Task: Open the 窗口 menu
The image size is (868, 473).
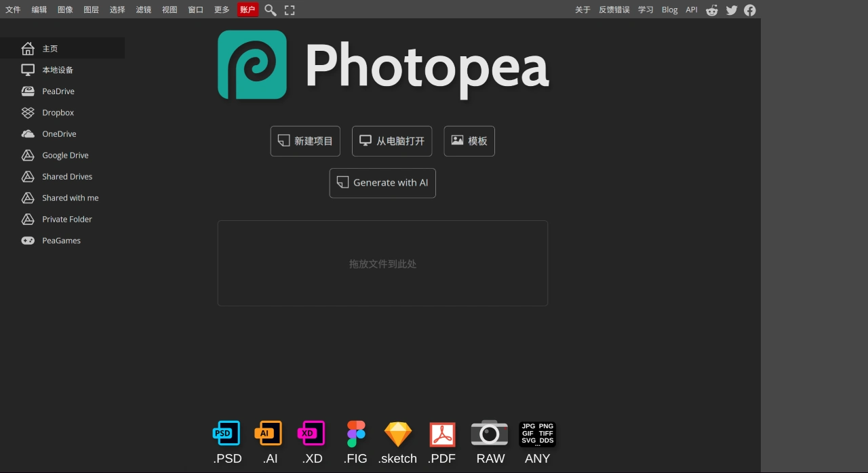Action: (x=195, y=9)
